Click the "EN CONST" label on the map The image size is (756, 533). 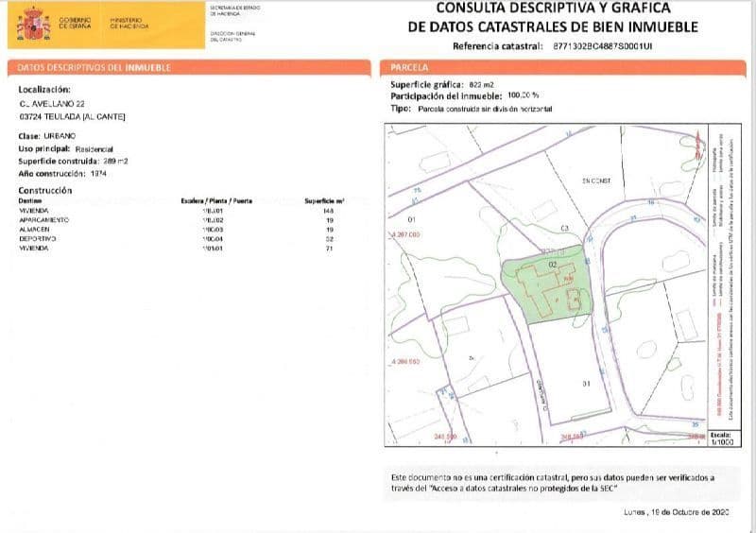[596, 181]
